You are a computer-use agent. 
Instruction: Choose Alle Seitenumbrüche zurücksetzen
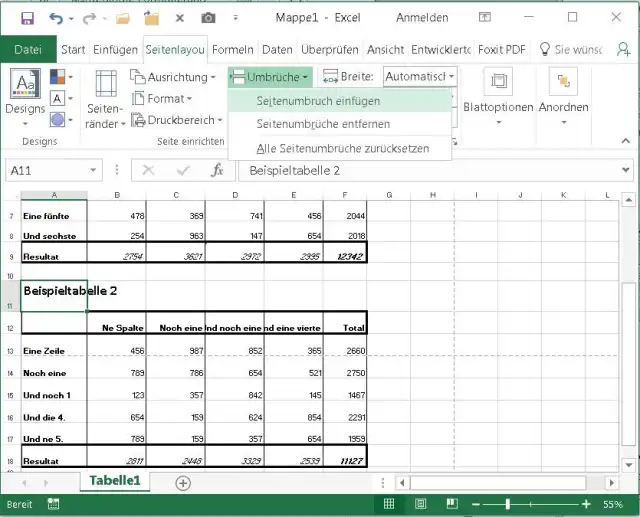click(x=342, y=148)
